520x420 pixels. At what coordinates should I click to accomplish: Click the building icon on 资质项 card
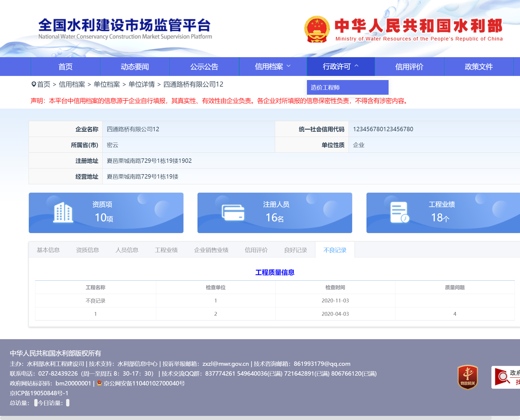63,213
